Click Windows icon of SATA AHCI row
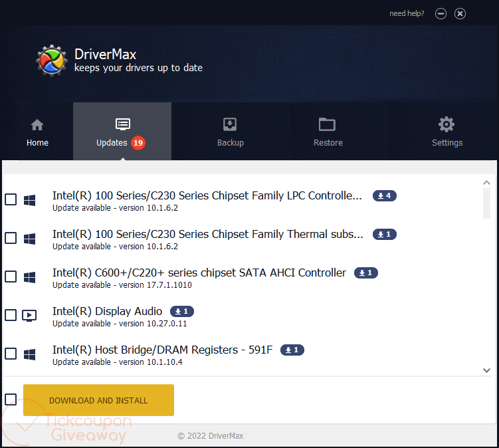The width and height of the screenshot is (499, 448). click(x=30, y=277)
